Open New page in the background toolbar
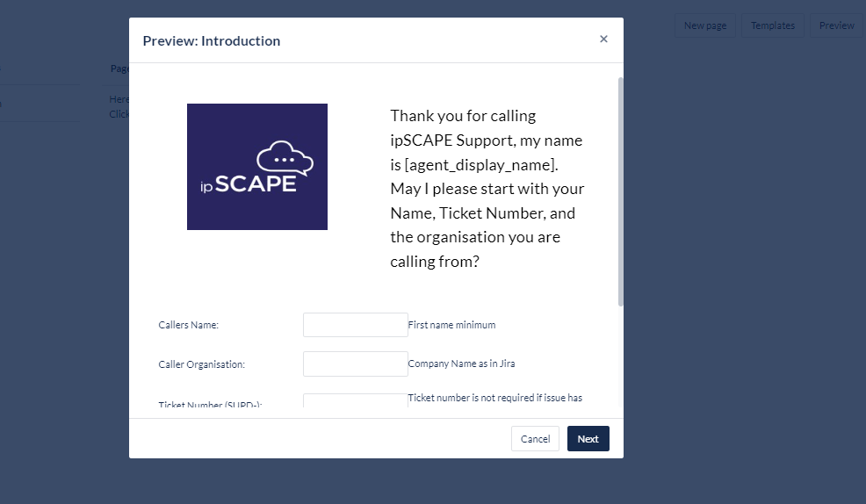Screen dimensions: 866x504 pos(704,25)
